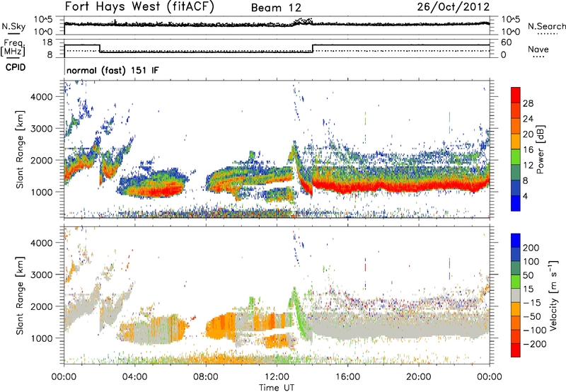Click the 'CPID' label
The image size is (566, 392).
[x=16, y=67]
